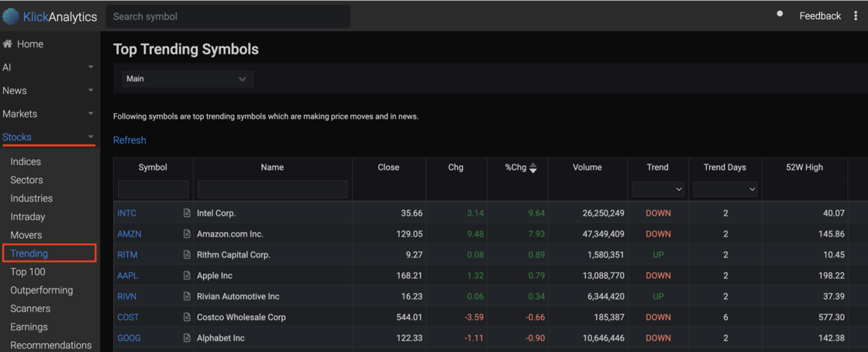Open GOOG symbol link

pos(129,338)
